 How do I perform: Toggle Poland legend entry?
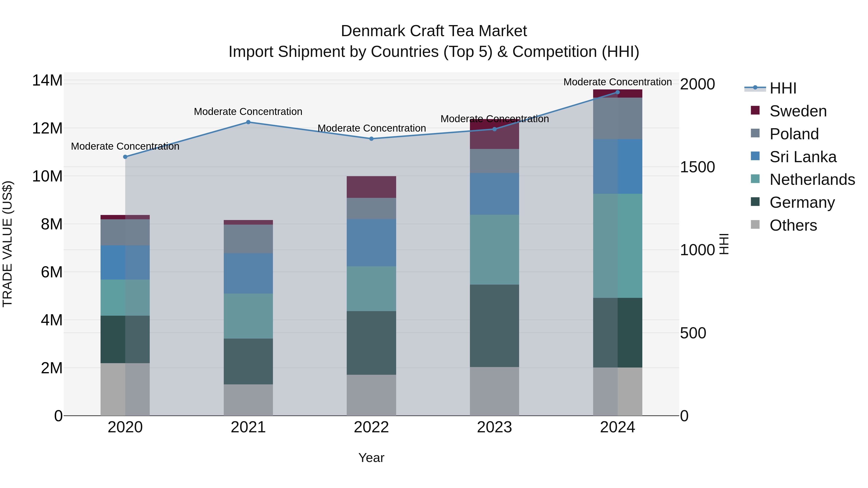pyautogui.click(x=784, y=134)
